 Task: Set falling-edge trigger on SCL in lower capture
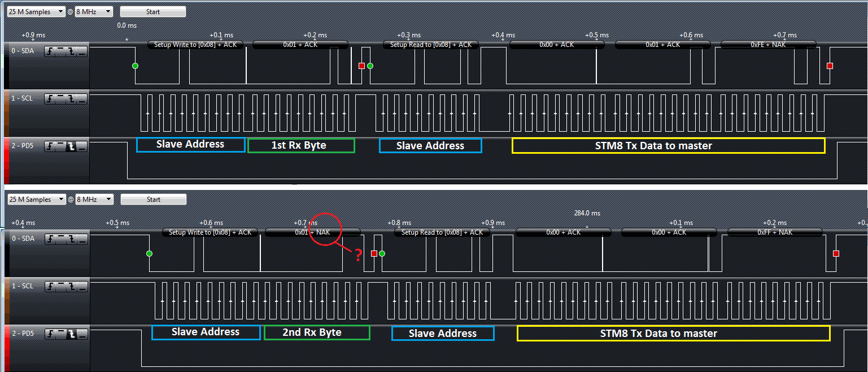[72, 287]
